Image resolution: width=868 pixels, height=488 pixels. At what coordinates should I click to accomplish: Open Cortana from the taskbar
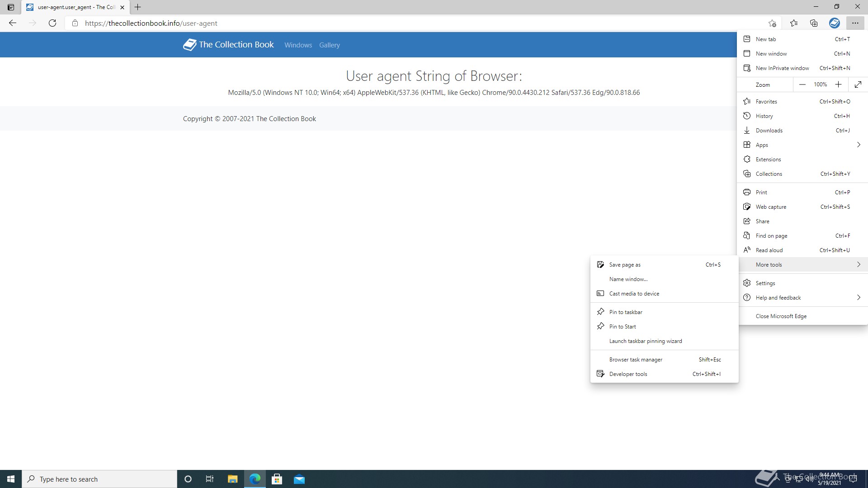click(x=188, y=479)
